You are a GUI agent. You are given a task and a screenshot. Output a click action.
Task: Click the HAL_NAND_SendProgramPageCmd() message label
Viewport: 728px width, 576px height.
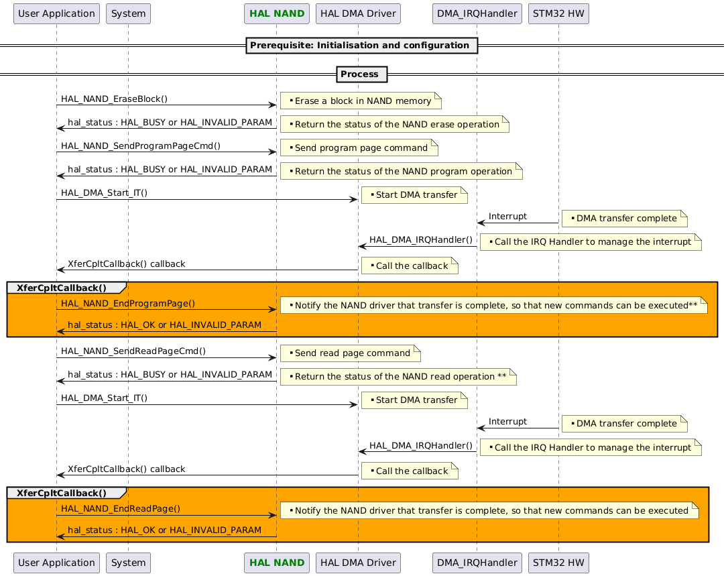(141, 146)
